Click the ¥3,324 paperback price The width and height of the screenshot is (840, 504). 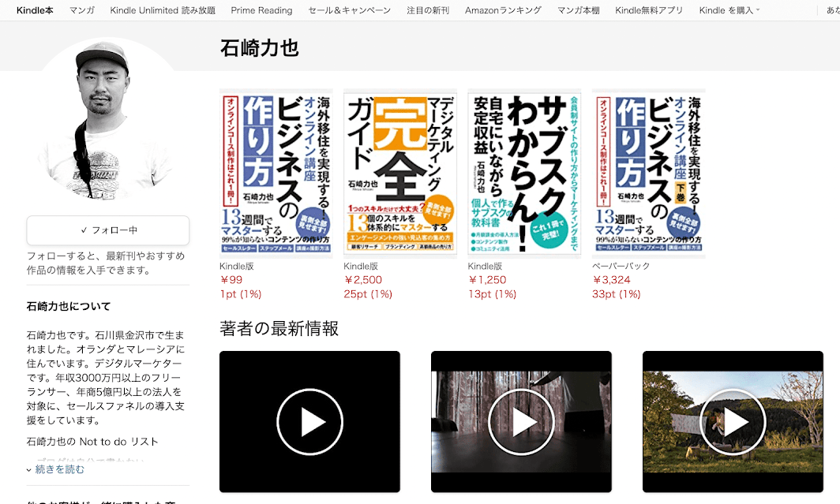[x=612, y=280]
